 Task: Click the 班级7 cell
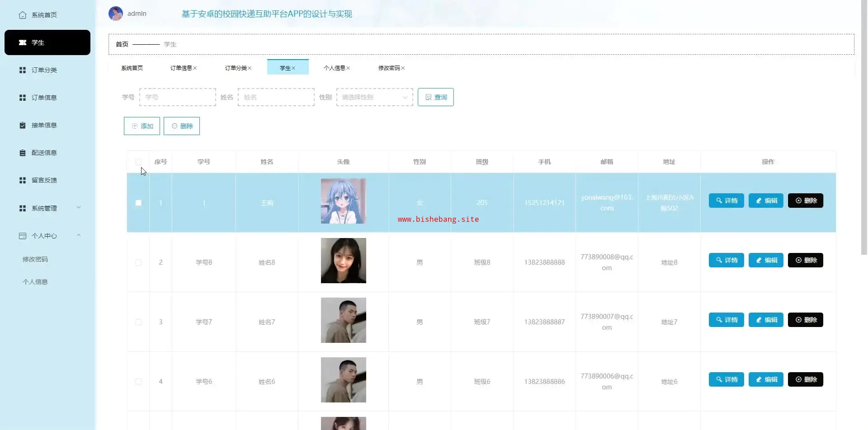pyautogui.click(x=482, y=322)
